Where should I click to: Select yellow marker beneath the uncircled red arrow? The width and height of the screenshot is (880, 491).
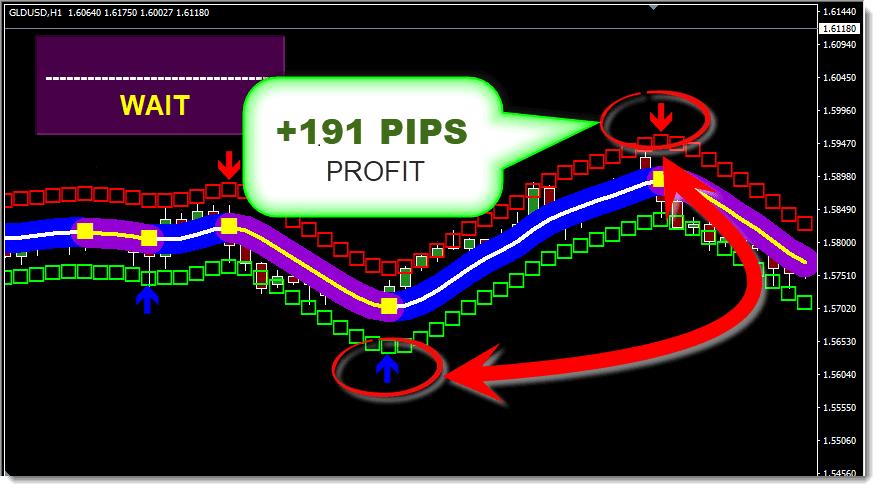pyautogui.click(x=229, y=226)
